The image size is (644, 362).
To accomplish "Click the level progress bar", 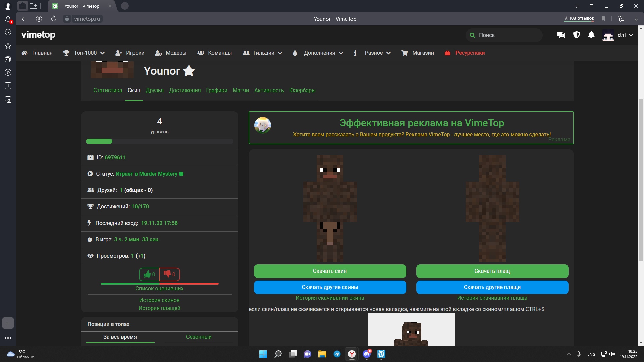I will [x=159, y=141].
